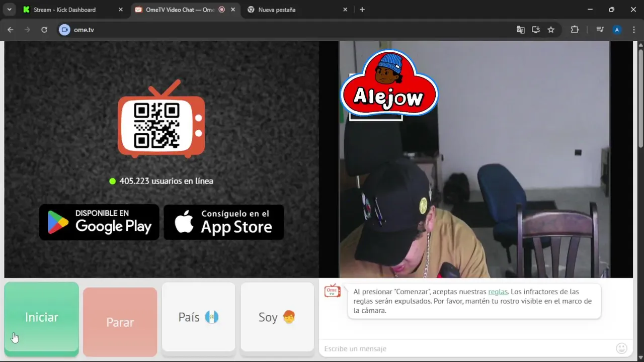Close the Nueva pestaña tab
This screenshot has height=362, width=644.
point(345,10)
